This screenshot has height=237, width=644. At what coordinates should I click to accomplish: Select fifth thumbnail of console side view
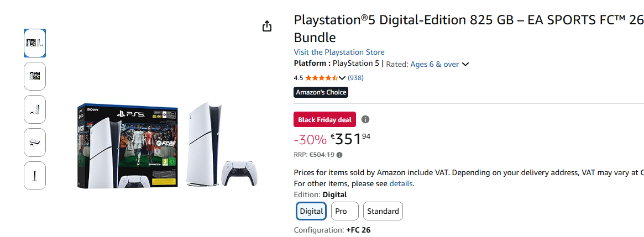click(35, 176)
